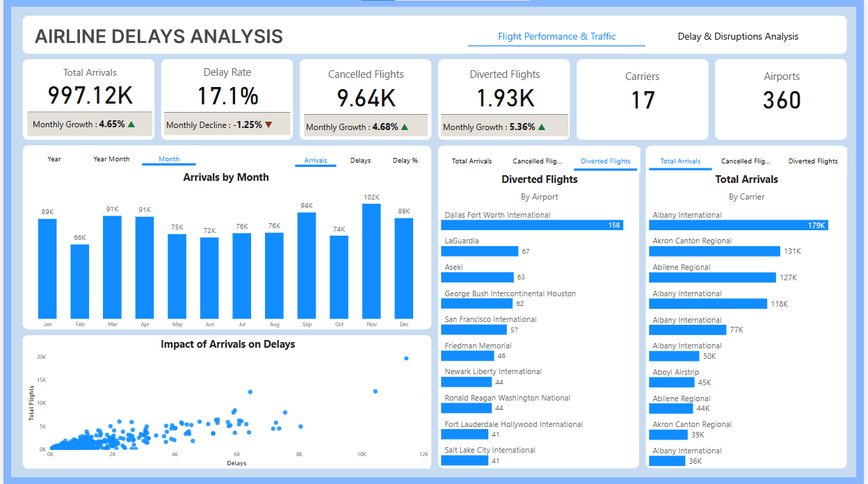Screen dimensions: 868x484
Task: Select the Abilene Regional 127K bar
Action: 712,277
